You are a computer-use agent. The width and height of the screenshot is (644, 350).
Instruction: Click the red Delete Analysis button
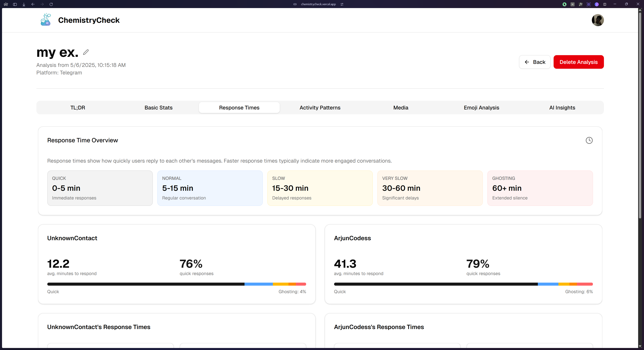[578, 62]
